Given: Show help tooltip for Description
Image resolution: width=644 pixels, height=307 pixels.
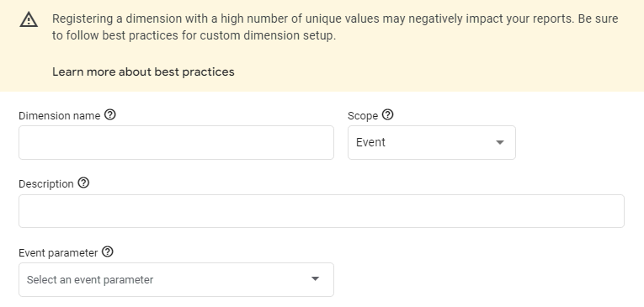Looking at the screenshot, I should coord(83,183).
